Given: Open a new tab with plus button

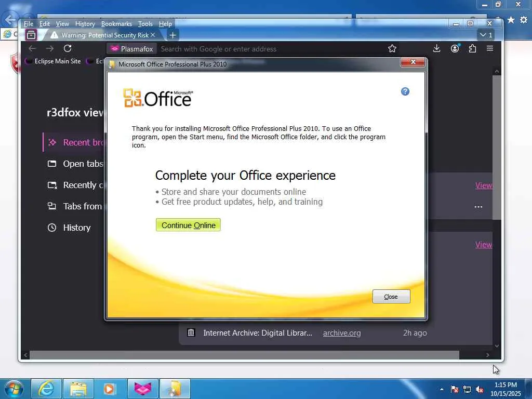Looking at the screenshot, I should tap(172, 35).
